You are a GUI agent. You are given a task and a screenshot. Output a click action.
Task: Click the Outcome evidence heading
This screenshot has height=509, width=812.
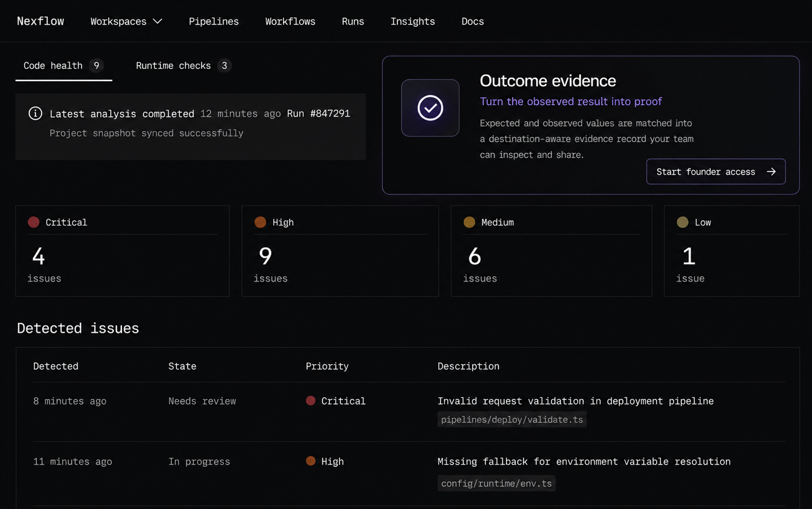tap(548, 81)
